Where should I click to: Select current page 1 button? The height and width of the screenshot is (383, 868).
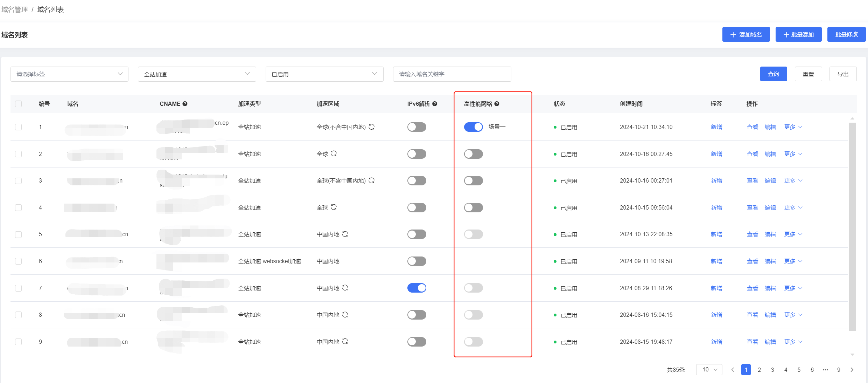pyautogui.click(x=746, y=370)
